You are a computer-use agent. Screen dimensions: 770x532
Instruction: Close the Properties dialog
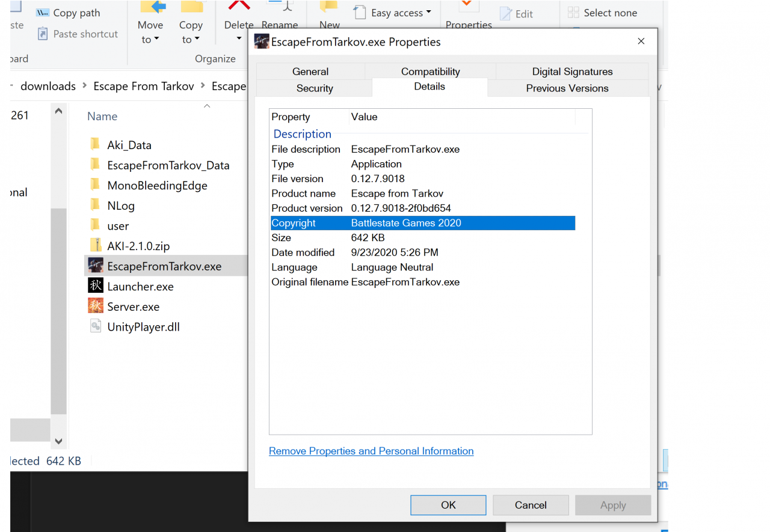tap(641, 41)
